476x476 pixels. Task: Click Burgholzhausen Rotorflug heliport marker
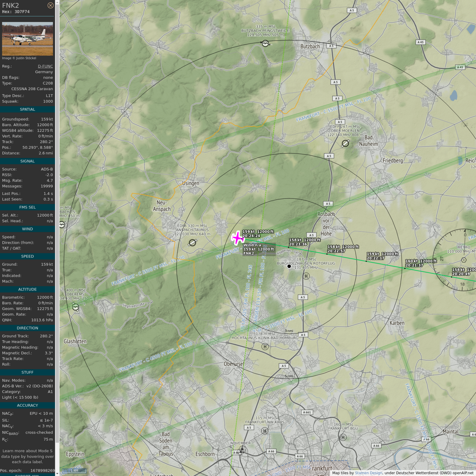289,266
